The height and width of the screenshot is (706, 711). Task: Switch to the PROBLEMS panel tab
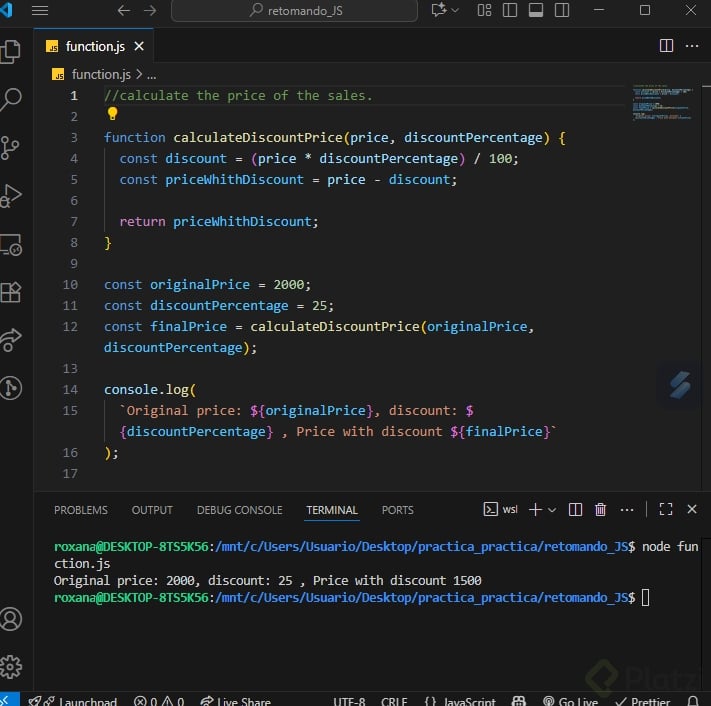point(81,510)
